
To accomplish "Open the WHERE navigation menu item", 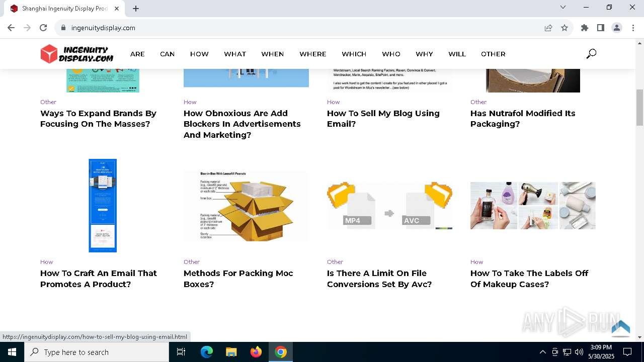I will (x=313, y=54).
